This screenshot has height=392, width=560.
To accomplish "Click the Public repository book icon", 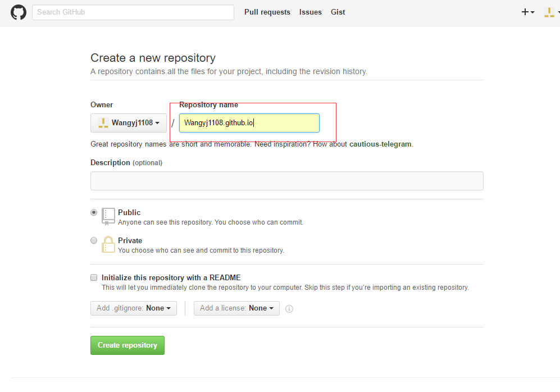I will tap(108, 216).
